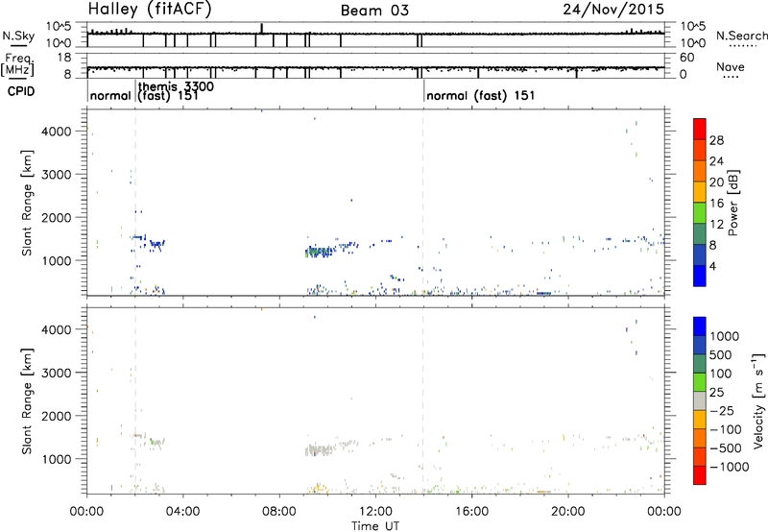Click the '500' tick on Velocity colorbar
The image size is (768, 532).
(x=719, y=355)
